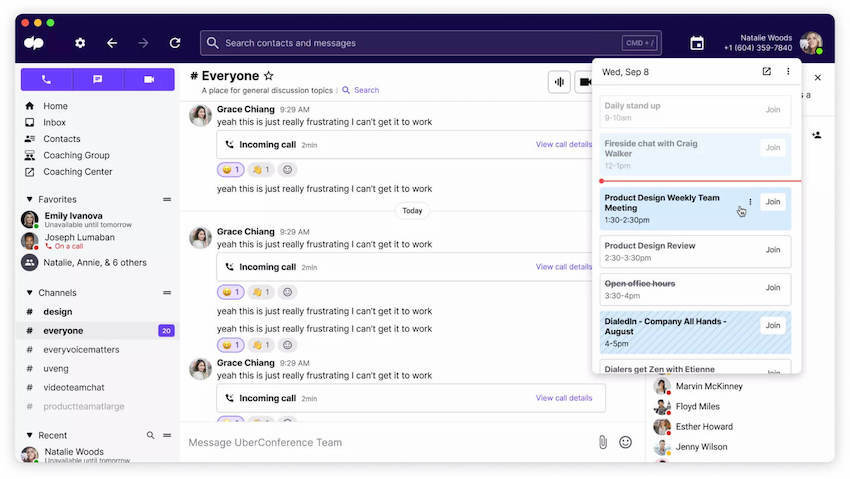Screen dimensions: 850x479
Task: Collapse the Favorites section
Action: (29, 199)
